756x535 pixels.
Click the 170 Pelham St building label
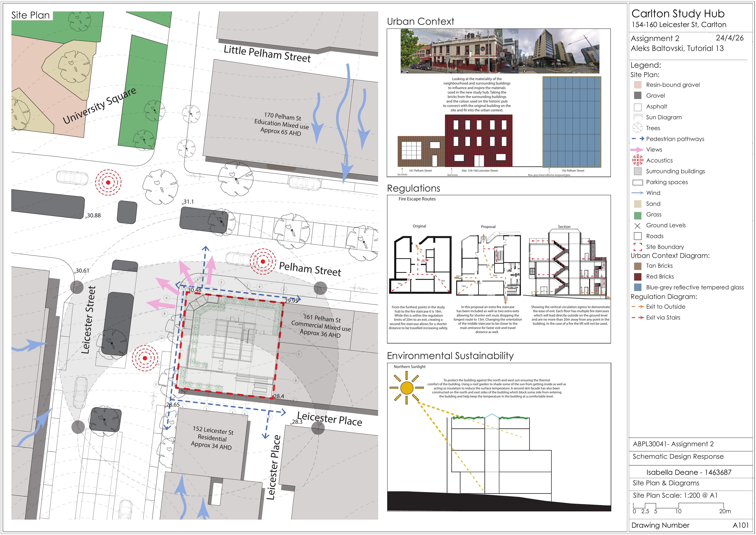pyautogui.click(x=281, y=124)
